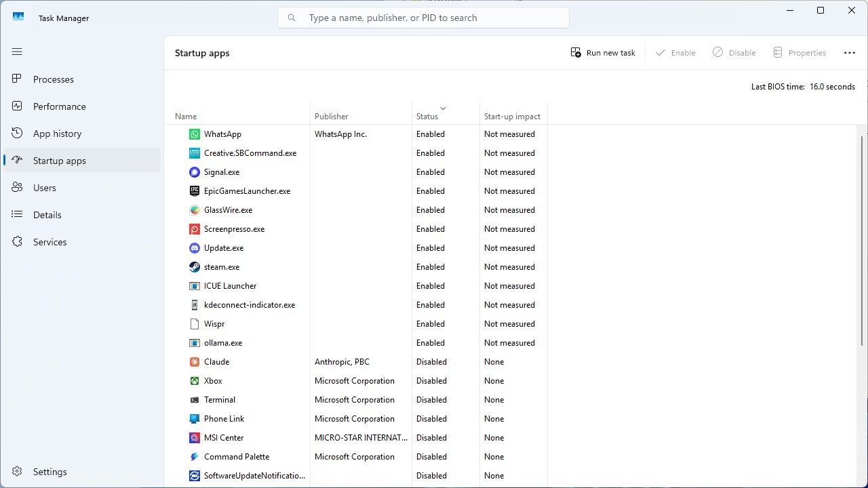Viewport: 868px width, 488px height.
Task: Click the kdeconnect-indicator.exe icon
Action: coord(195,305)
